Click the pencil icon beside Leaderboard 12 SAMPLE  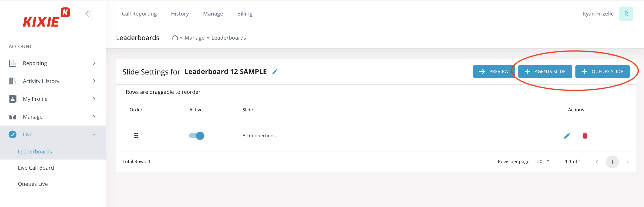coord(275,72)
